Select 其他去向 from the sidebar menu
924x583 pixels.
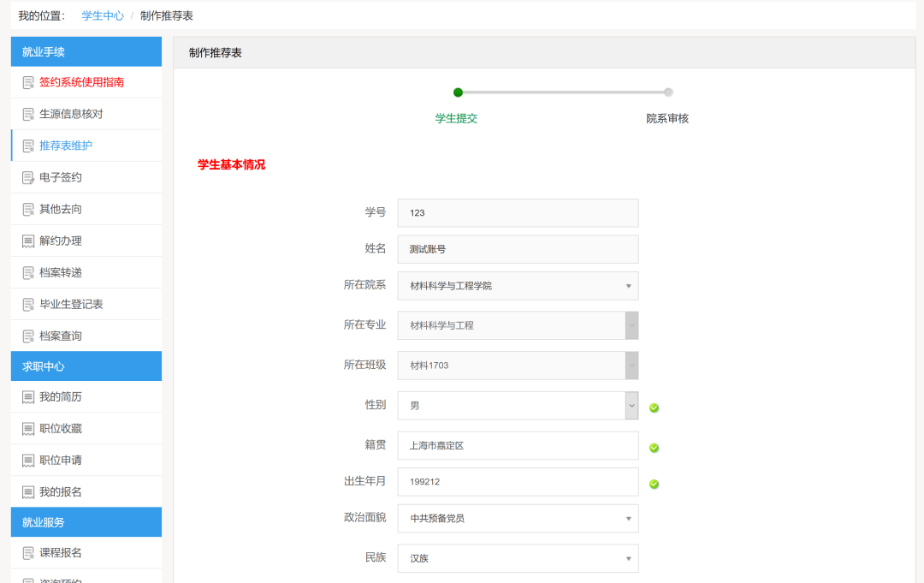click(x=61, y=209)
